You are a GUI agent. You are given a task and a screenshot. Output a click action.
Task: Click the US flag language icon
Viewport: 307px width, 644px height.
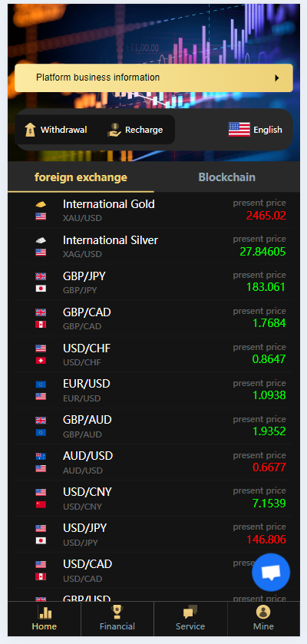tap(239, 130)
